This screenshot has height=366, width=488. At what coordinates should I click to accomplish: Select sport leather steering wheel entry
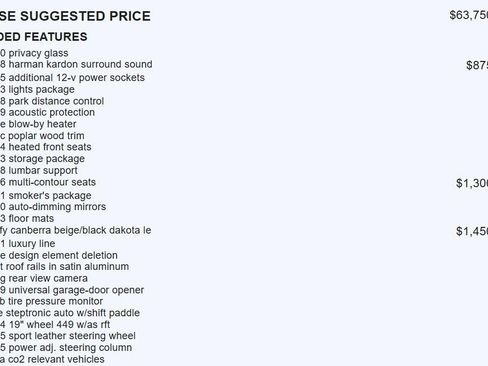(x=68, y=336)
